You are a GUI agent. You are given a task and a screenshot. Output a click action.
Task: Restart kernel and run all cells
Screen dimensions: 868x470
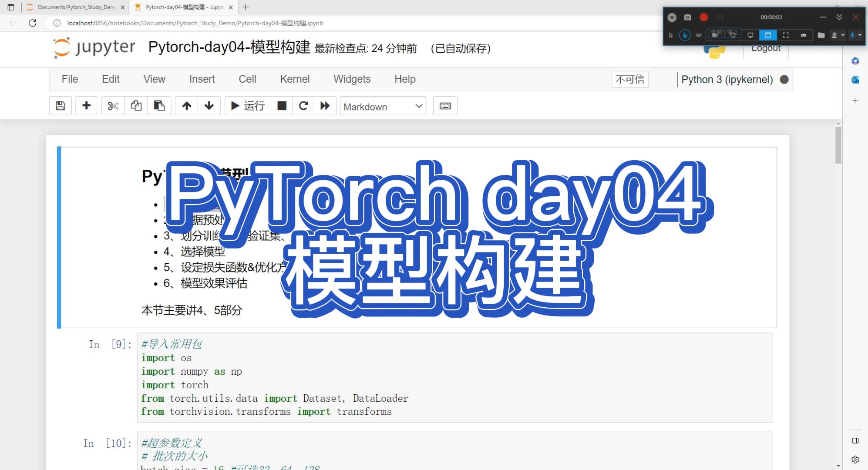(x=325, y=106)
